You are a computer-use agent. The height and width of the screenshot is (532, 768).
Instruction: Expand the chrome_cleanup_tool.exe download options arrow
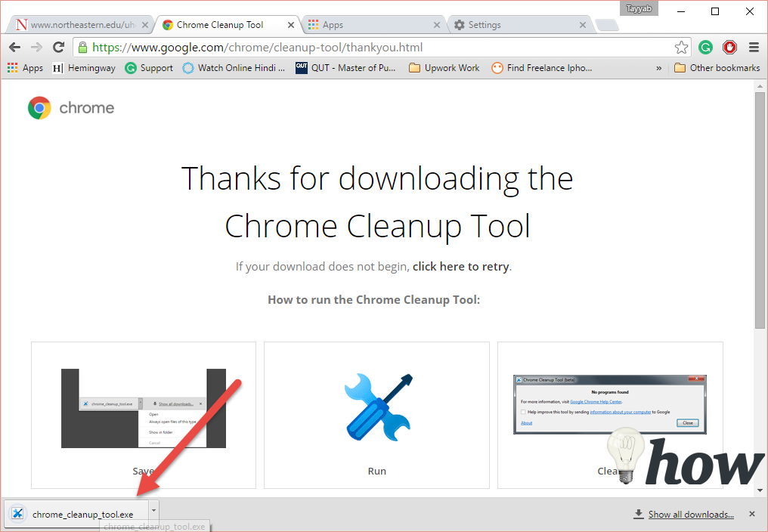point(153,511)
